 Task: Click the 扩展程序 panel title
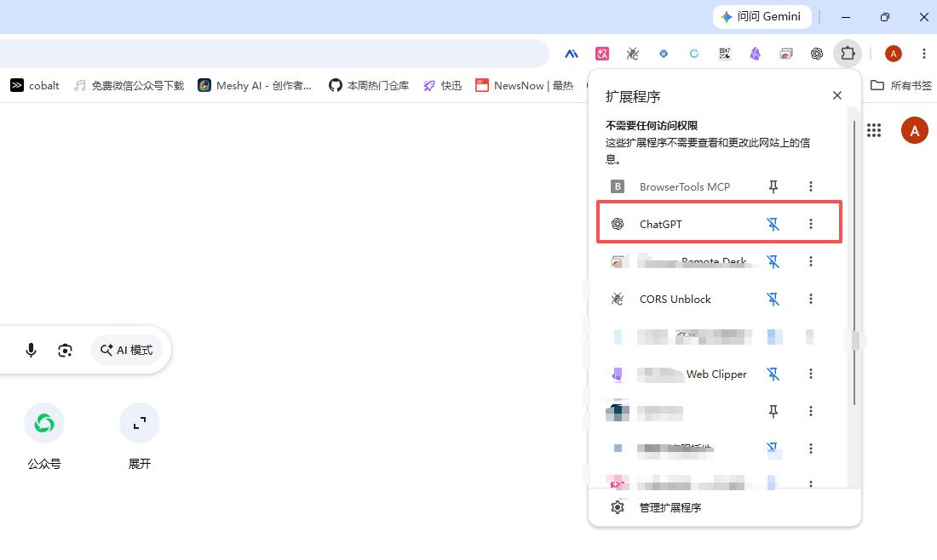(633, 96)
